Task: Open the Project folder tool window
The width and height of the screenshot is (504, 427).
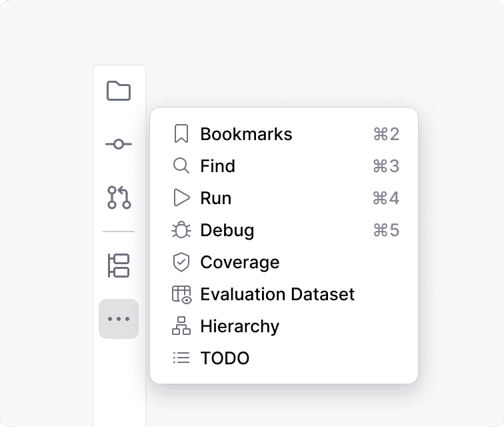Action: tap(119, 91)
